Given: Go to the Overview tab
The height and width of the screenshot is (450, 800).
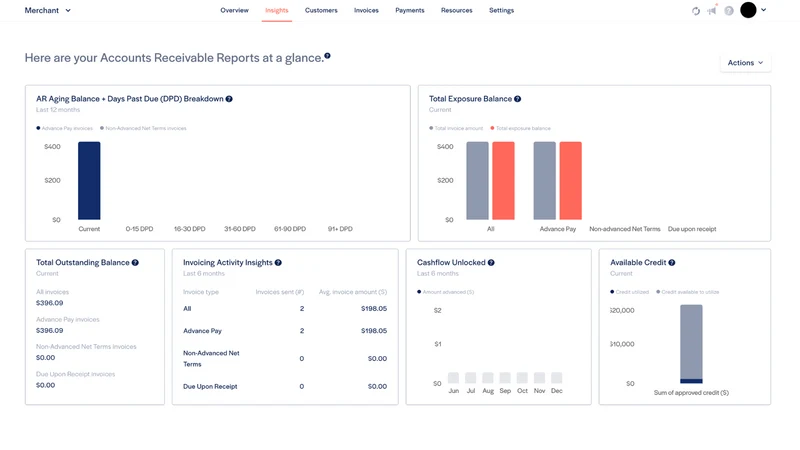Looking at the screenshot, I should pyautogui.click(x=234, y=10).
